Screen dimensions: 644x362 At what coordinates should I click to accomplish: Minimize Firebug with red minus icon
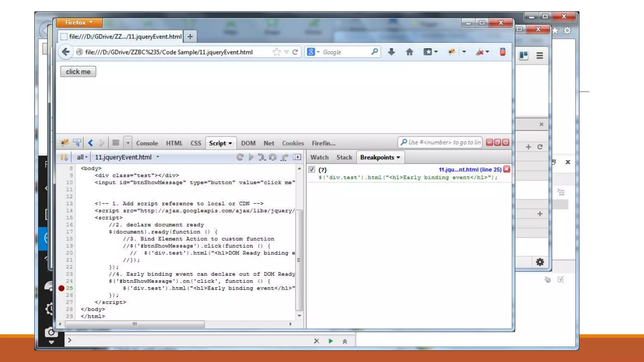[489, 142]
